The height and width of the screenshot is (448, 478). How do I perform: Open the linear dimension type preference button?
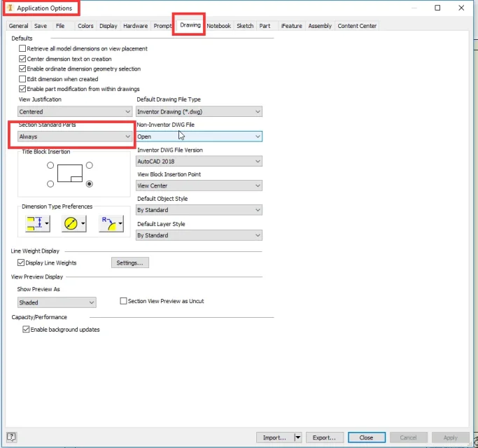pyautogui.click(x=38, y=223)
